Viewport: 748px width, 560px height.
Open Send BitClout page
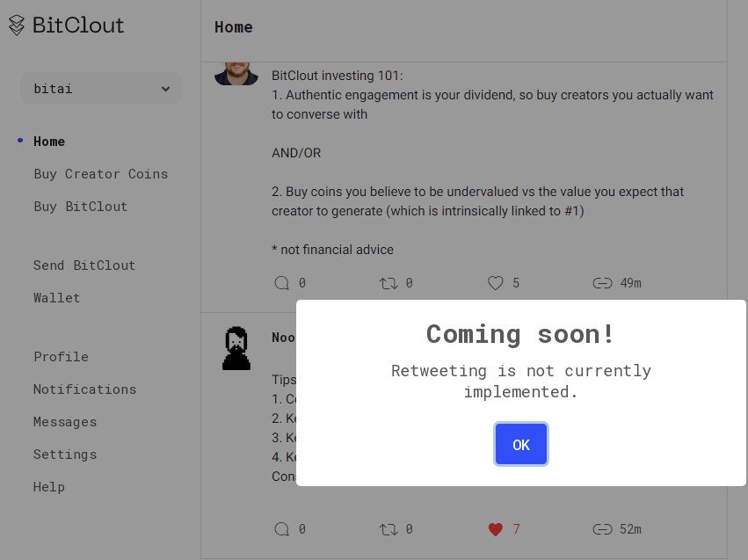pos(84,265)
